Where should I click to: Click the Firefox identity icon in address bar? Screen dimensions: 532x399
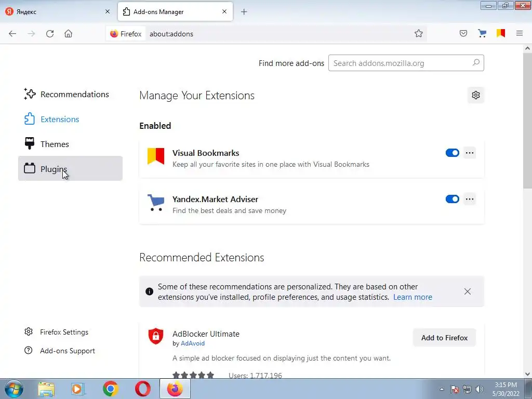(x=126, y=34)
